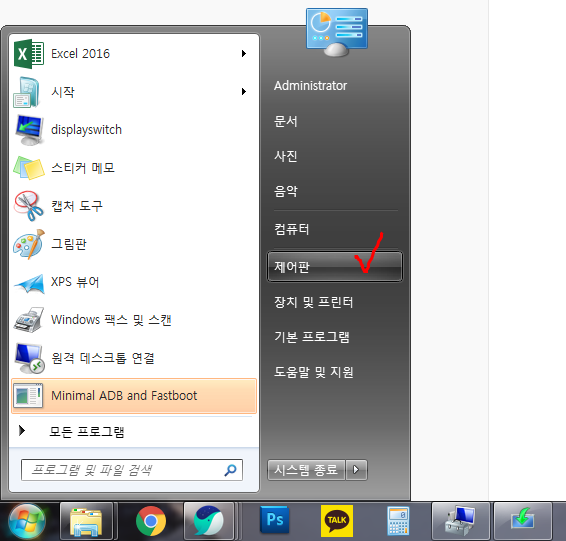Open 도움말 및 지원
This screenshot has width=566, height=541.
pyautogui.click(x=313, y=372)
